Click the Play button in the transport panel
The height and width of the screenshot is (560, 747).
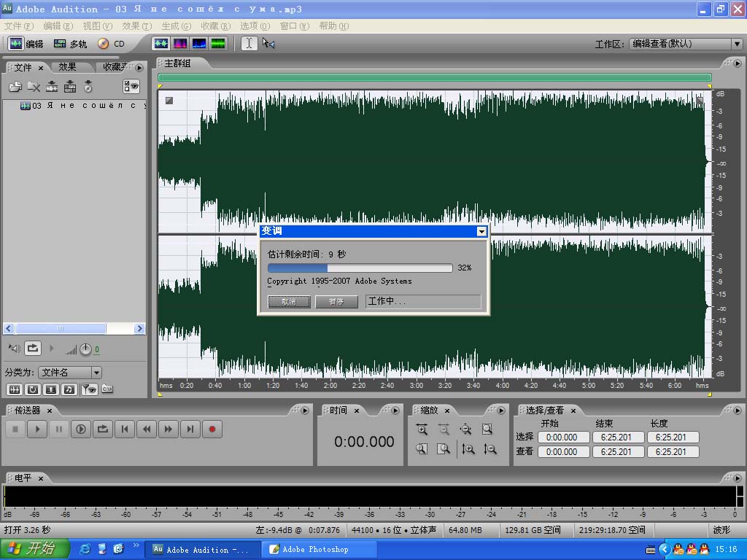tap(37, 429)
